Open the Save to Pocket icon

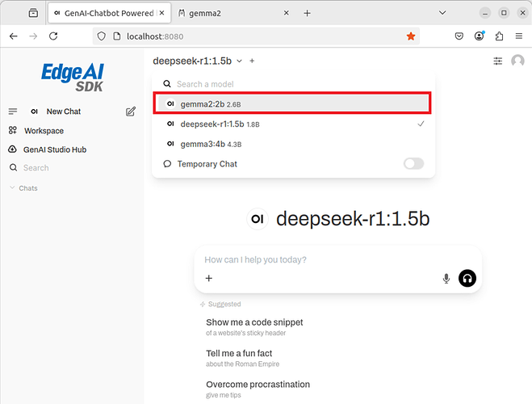(x=459, y=36)
